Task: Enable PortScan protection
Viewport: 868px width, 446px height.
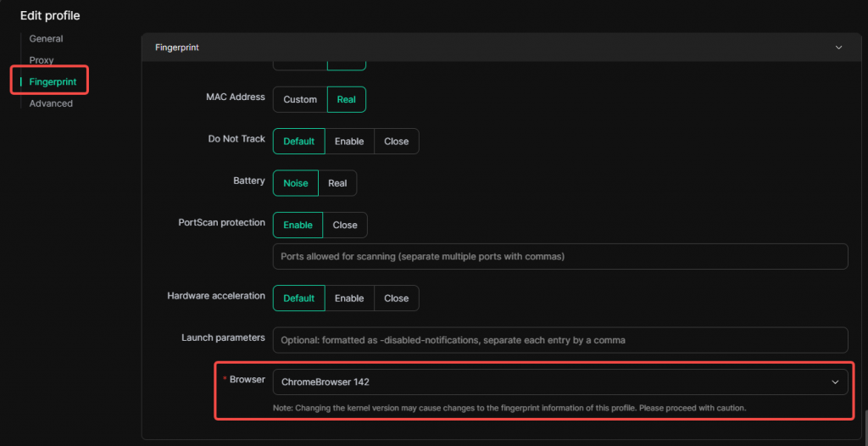Action: tap(298, 226)
